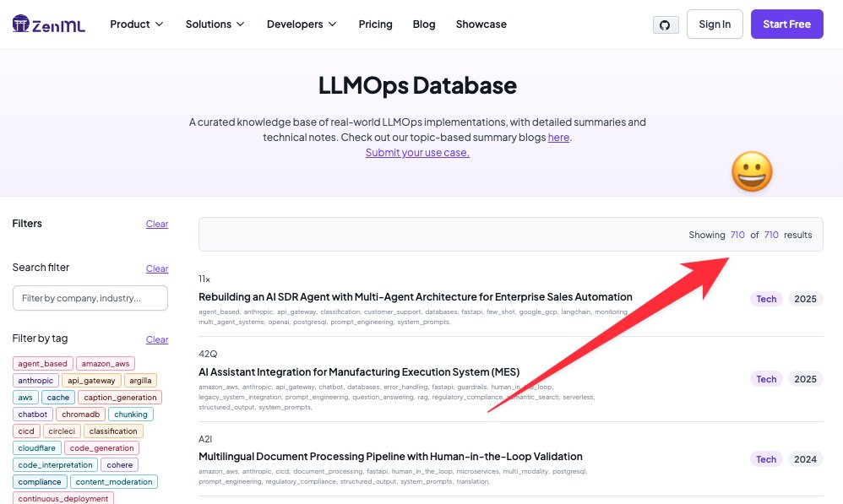Image resolution: width=843 pixels, height=504 pixels.
Task: Open the 'Submit your use case' link
Action: [417, 153]
